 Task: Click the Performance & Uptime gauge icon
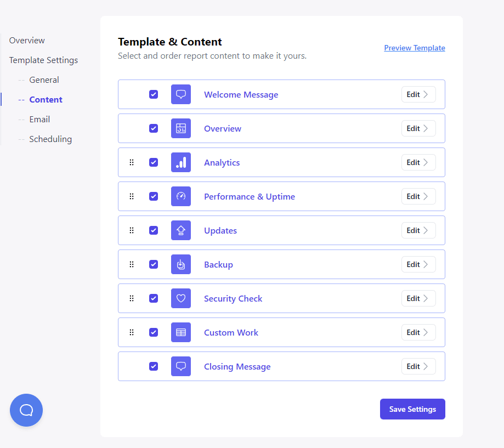tap(181, 196)
